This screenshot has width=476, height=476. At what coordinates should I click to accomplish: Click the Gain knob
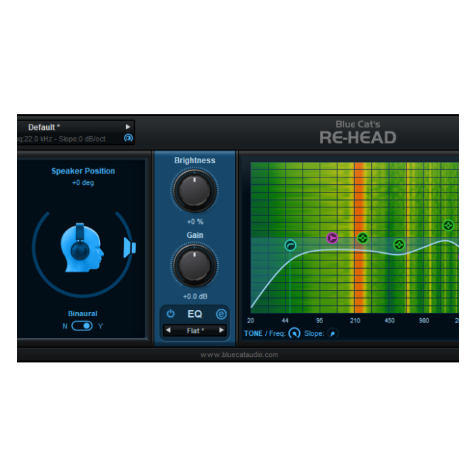pos(194,265)
